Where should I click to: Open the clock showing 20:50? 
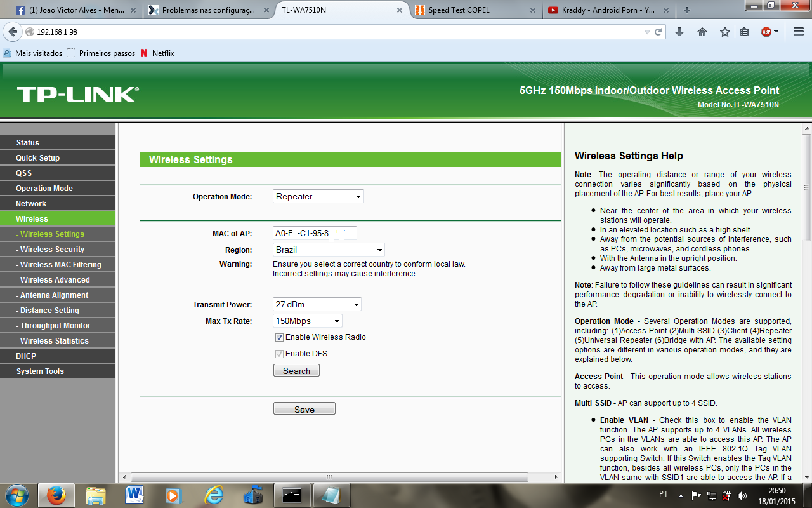coord(777,495)
